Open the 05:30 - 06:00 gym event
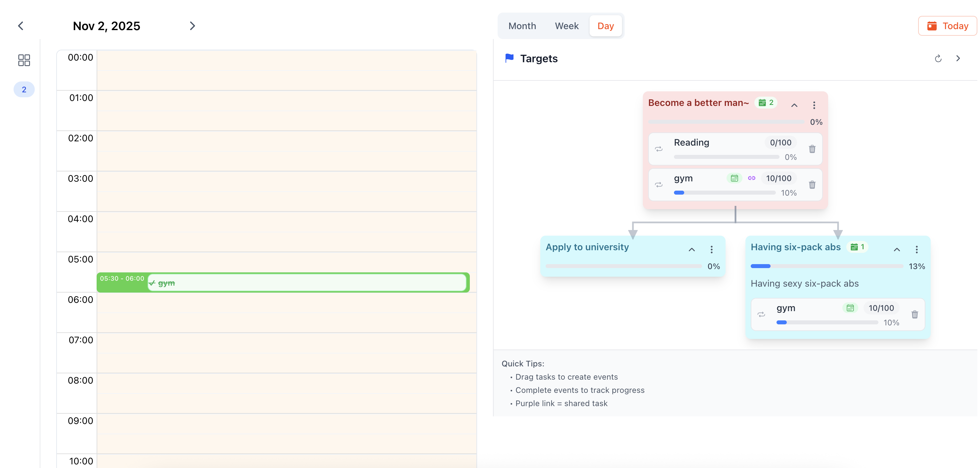Image resolution: width=980 pixels, height=468 pixels. pyautogui.click(x=283, y=283)
